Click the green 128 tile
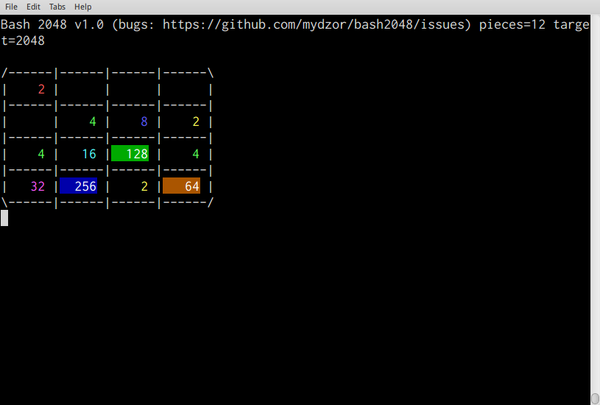 [x=130, y=154]
